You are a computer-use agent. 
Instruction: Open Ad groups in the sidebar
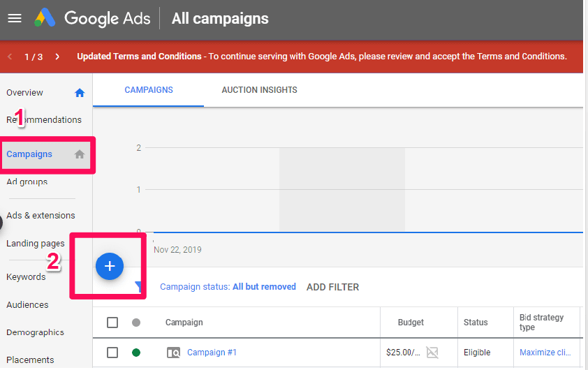[x=27, y=182]
